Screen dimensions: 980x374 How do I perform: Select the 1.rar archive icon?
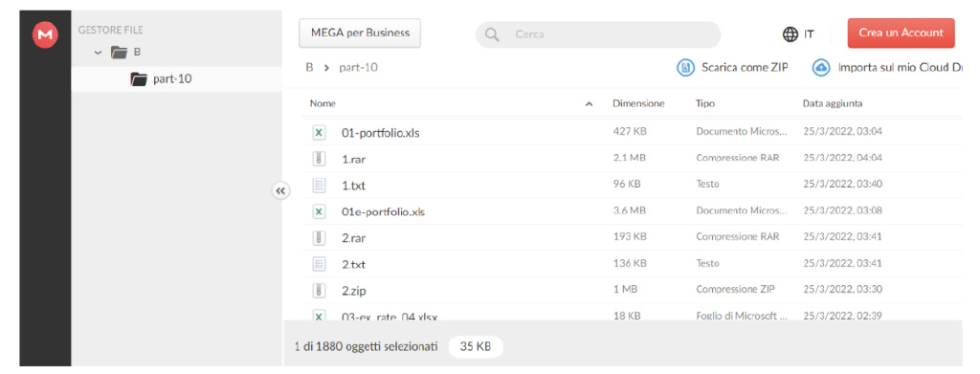pos(319,159)
